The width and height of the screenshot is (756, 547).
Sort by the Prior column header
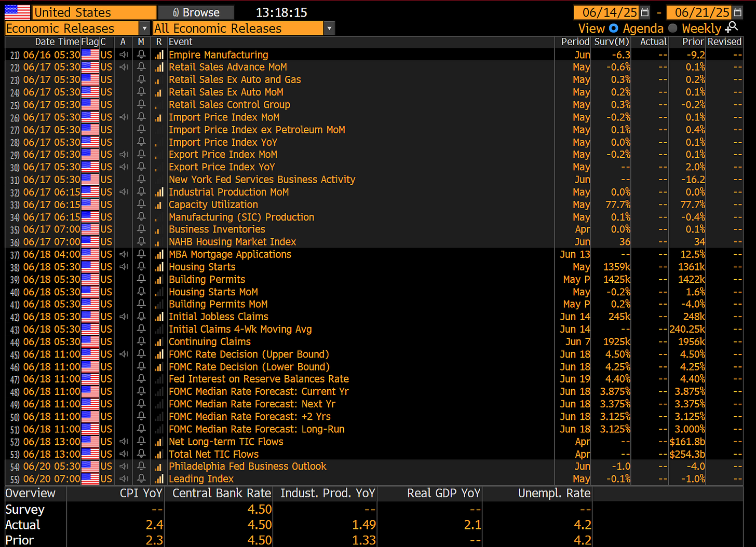693,42
